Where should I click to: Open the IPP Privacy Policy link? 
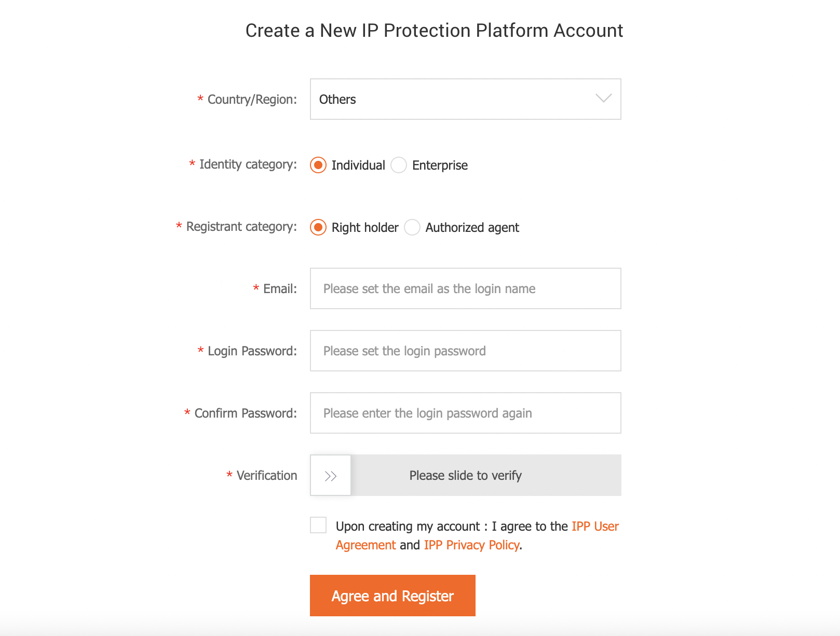[x=471, y=545]
